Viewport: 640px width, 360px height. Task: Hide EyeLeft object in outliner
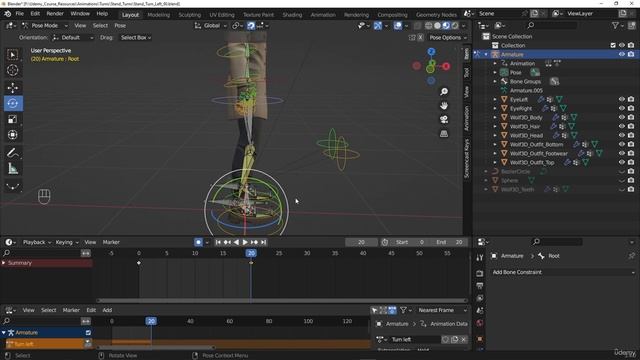coord(622,99)
